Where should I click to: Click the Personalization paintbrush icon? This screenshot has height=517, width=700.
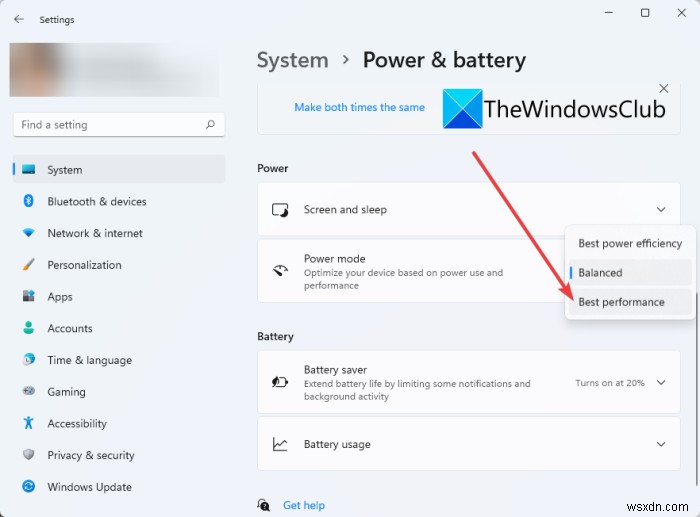(29, 265)
